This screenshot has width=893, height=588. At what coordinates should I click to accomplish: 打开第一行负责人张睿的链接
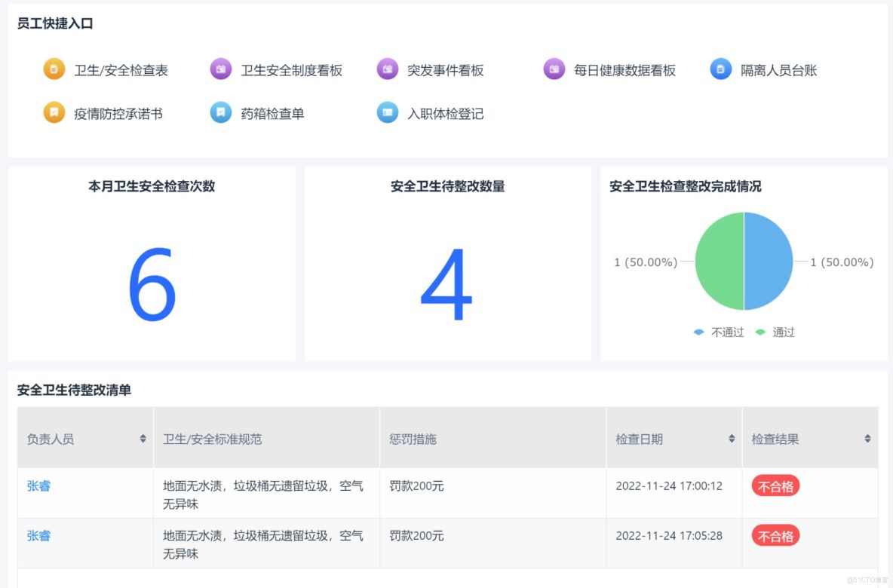(x=38, y=485)
